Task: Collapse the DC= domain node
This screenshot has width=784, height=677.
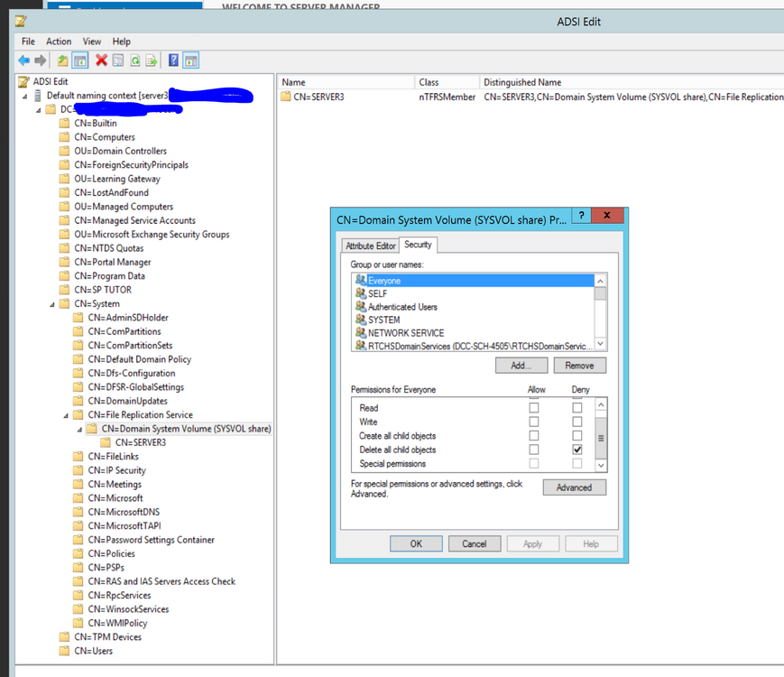Action: (x=39, y=110)
